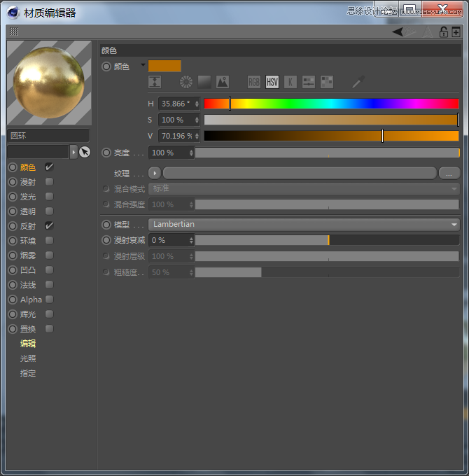Toggle the color mixer sliders icon
This screenshot has width=469, height=476.
[x=309, y=82]
